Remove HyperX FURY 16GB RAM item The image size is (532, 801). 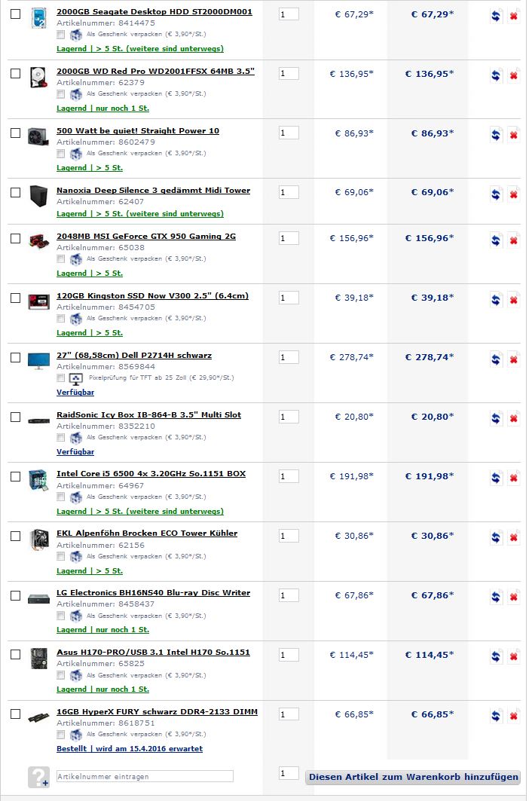[x=514, y=716]
